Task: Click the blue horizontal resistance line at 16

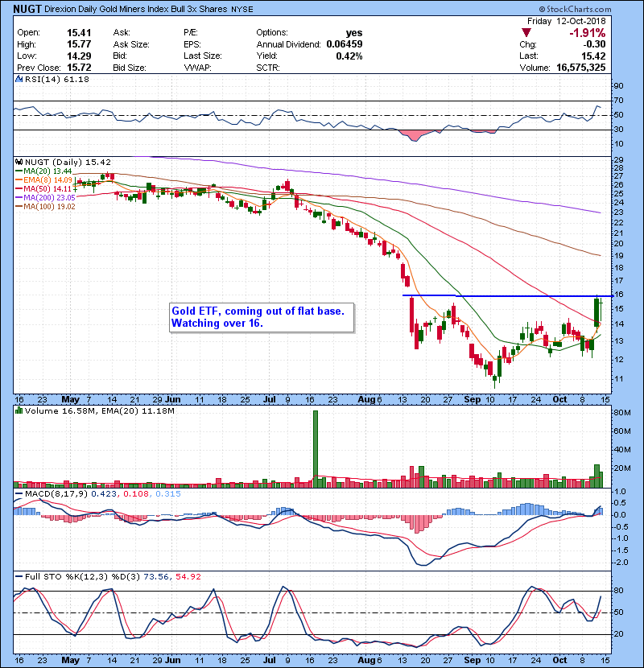Action: (x=507, y=295)
